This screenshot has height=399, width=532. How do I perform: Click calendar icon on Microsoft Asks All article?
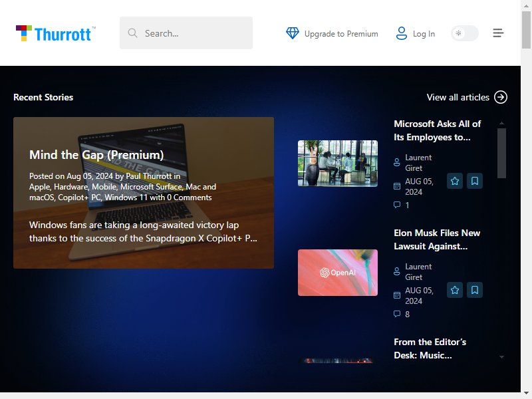[x=396, y=186]
